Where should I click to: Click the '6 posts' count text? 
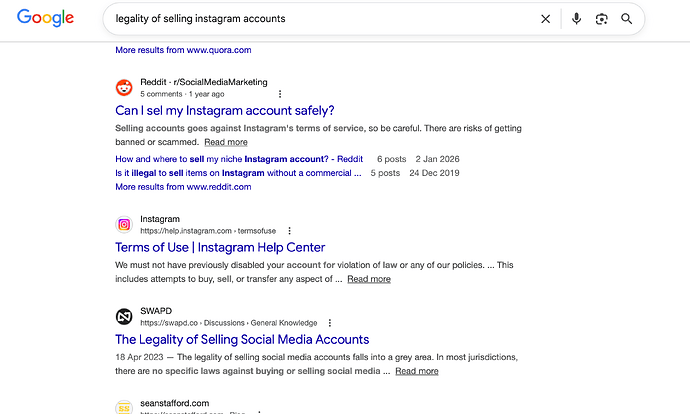392,159
